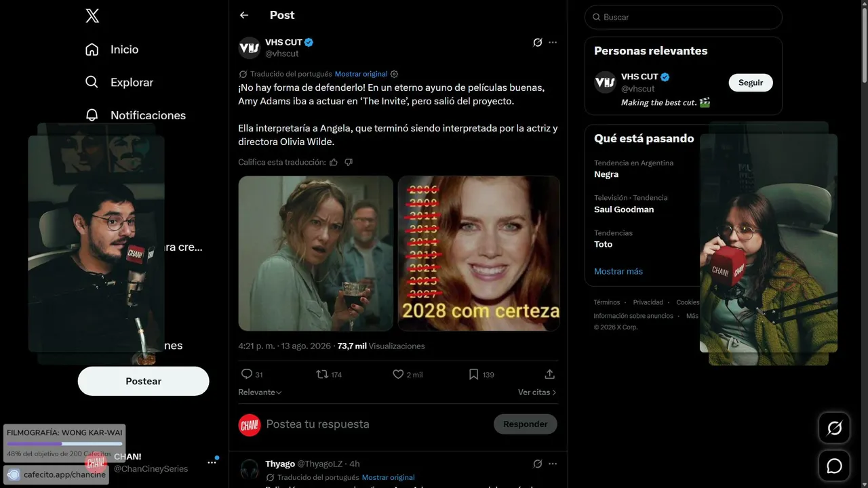Click the bell icon beside Notificaciones

tap(92, 115)
